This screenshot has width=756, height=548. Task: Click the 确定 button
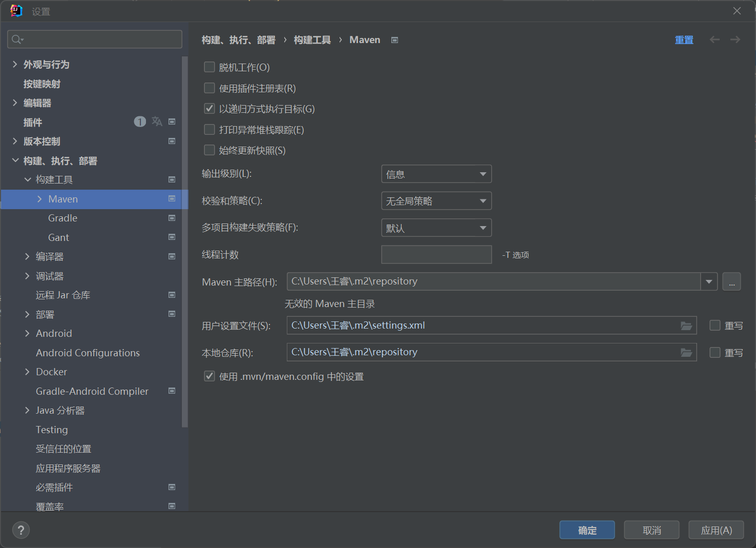tap(587, 530)
